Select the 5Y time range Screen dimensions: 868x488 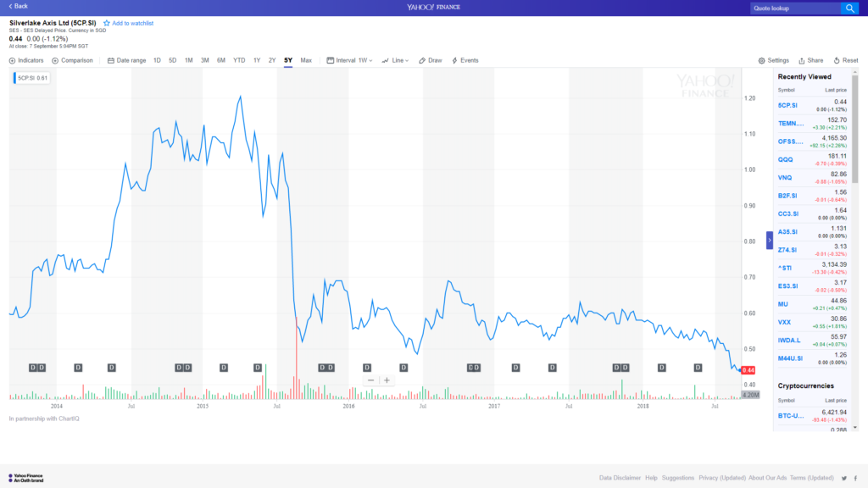[288, 60]
